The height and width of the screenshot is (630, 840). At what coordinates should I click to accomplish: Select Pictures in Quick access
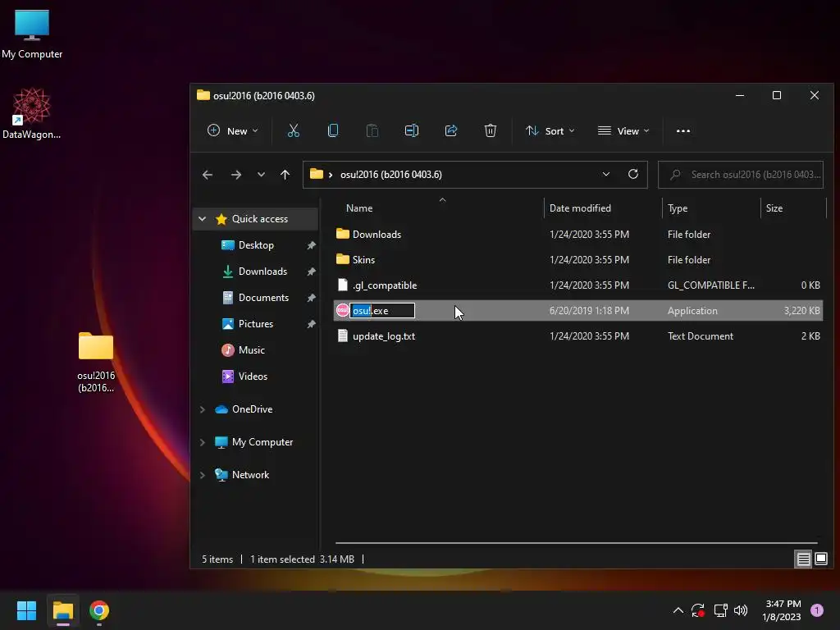[256, 324]
